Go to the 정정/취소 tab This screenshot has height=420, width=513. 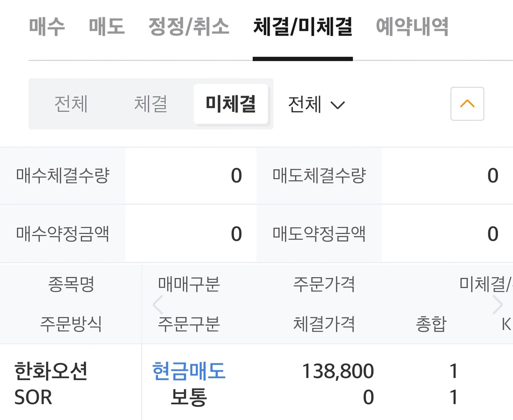click(189, 27)
